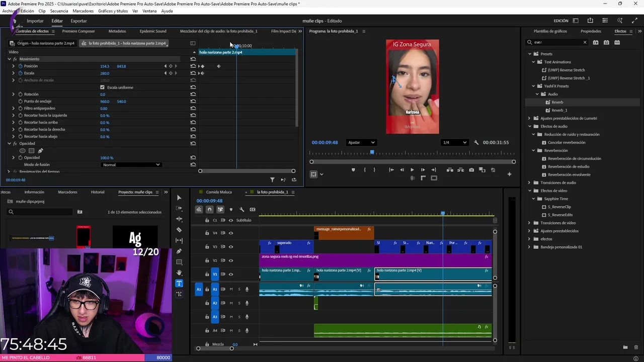Screen dimensions: 644x362
Task: Select the Razor tool in the tools panel
Action: pyautogui.click(x=179, y=230)
